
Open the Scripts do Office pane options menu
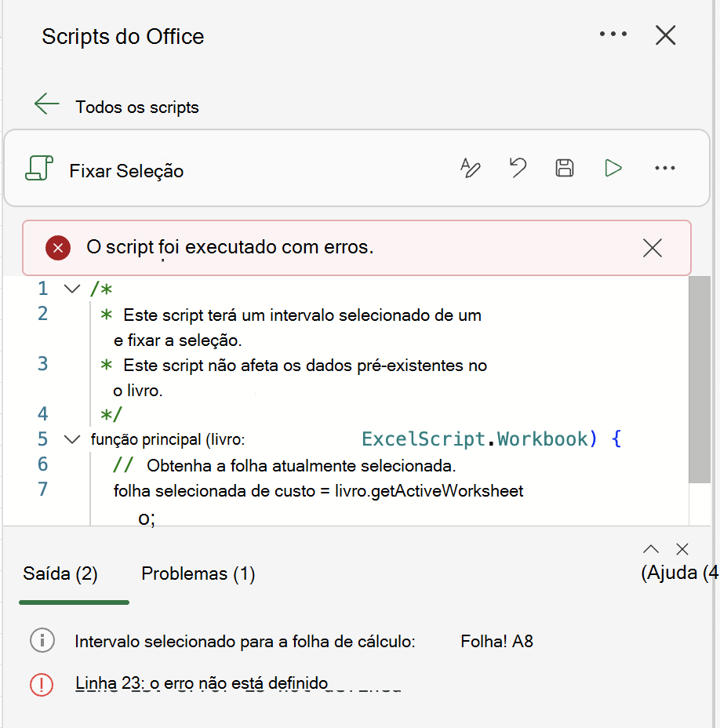click(613, 34)
